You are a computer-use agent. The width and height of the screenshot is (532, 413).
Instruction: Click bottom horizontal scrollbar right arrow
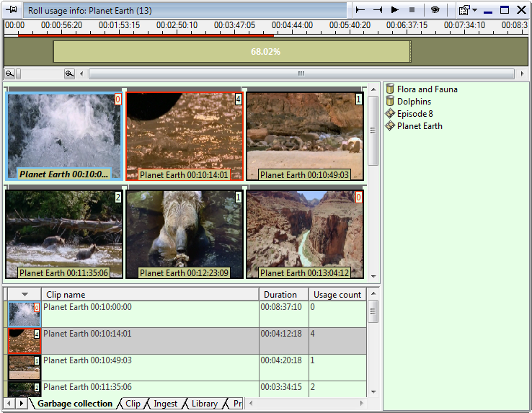click(x=362, y=403)
